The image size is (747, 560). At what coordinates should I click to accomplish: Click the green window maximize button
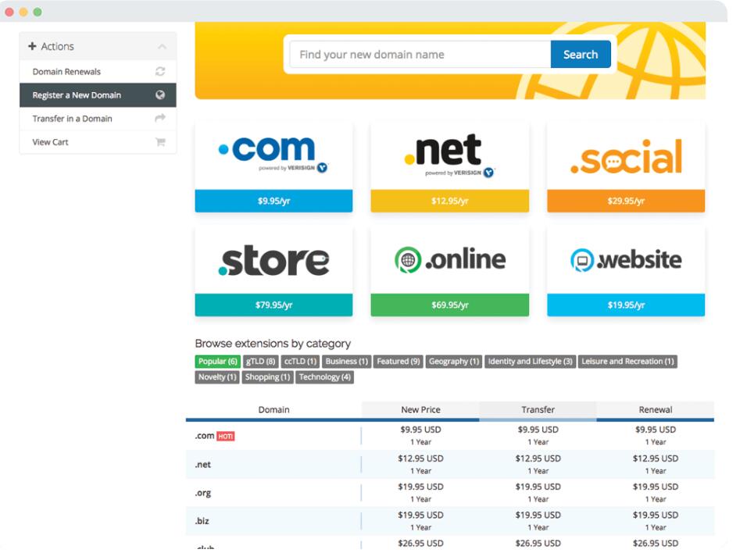point(38,12)
